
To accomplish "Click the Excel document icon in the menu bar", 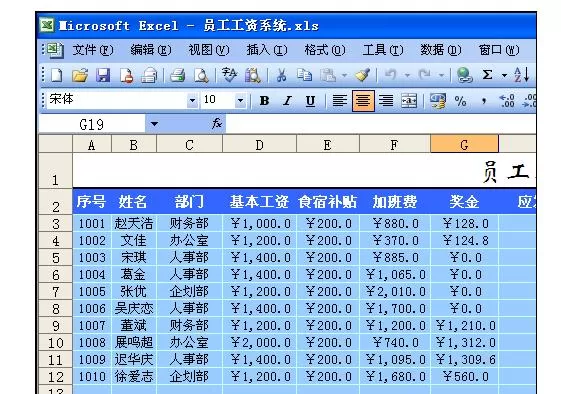I will [55, 50].
